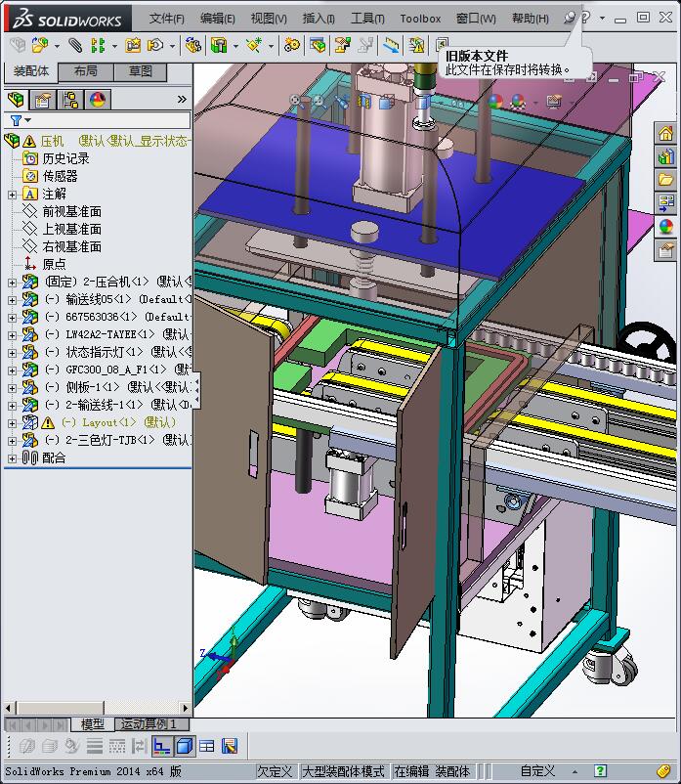Open the 插入(I) menu
This screenshot has height=784, width=681.
coord(319,19)
